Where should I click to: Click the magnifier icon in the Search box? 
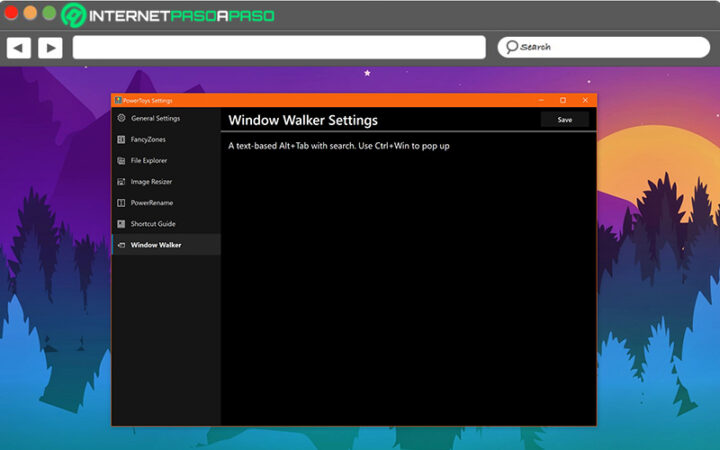click(511, 47)
